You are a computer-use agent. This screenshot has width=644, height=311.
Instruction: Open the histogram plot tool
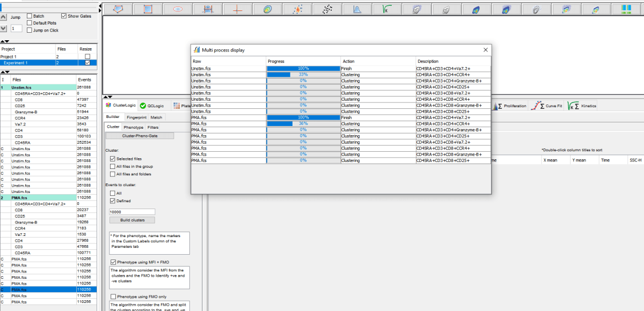(x=357, y=9)
